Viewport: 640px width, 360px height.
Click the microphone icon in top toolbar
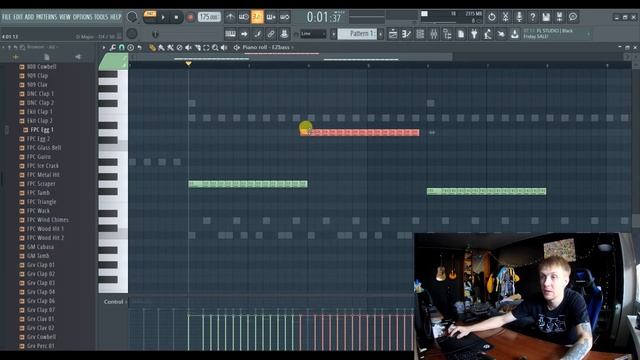pyautogui.click(x=519, y=17)
